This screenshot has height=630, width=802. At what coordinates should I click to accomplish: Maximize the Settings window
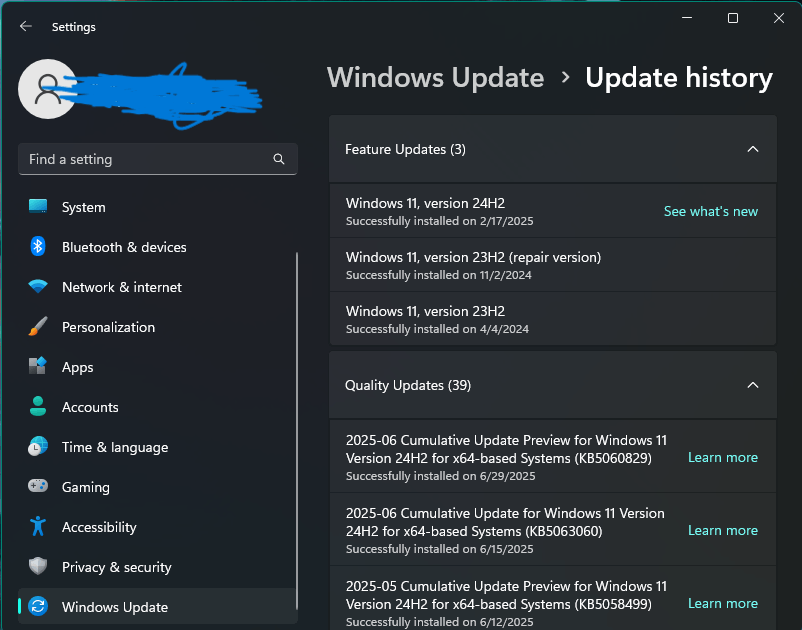tap(732, 18)
